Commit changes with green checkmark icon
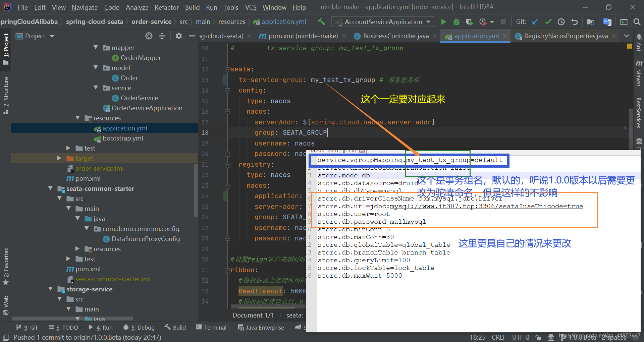644x342 pixels. pos(548,22)
